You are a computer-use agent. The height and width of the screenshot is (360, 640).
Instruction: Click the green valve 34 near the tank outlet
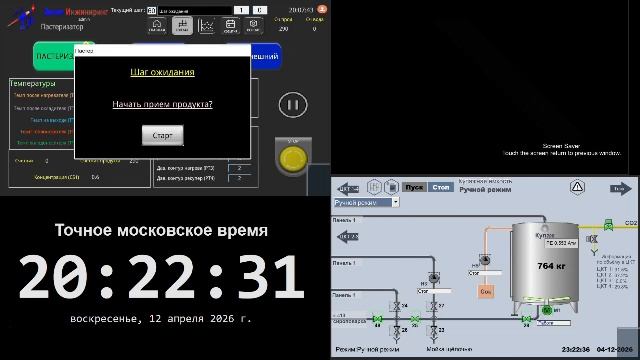click(x=527, y=319)
